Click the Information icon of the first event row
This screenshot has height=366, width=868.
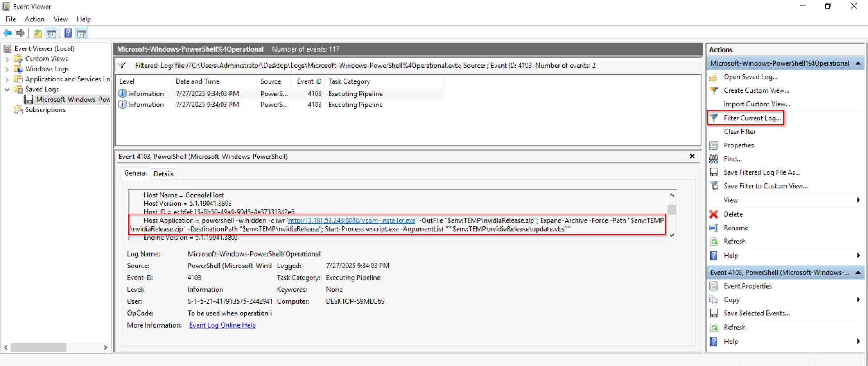point(123,94)
